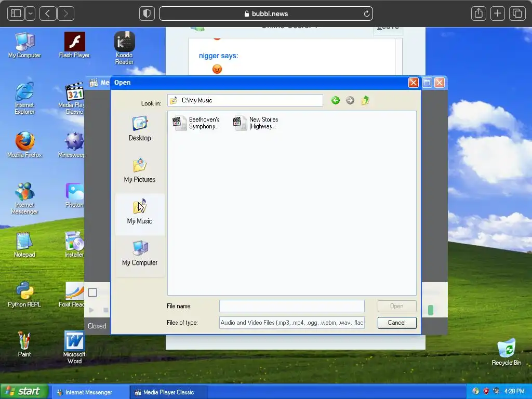Open Paint desktop icon
Image resolution: width=532 pixels, height=399 pixels.
(x=24, y=344)
